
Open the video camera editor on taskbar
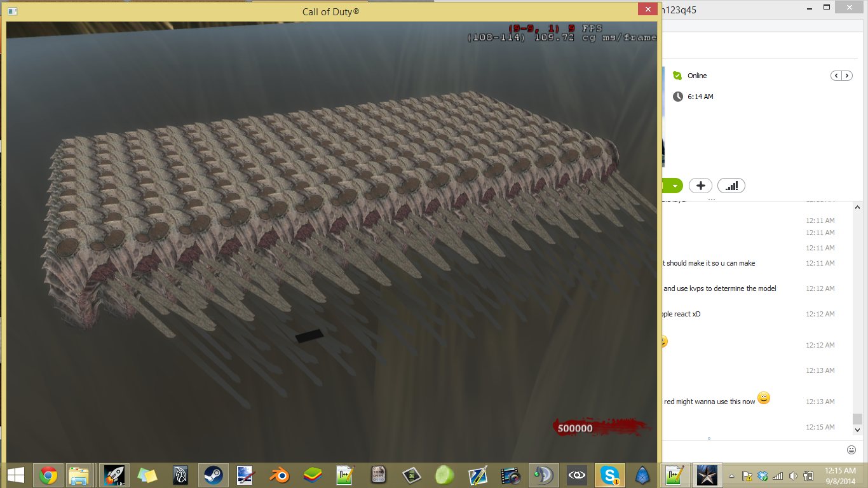510,475
